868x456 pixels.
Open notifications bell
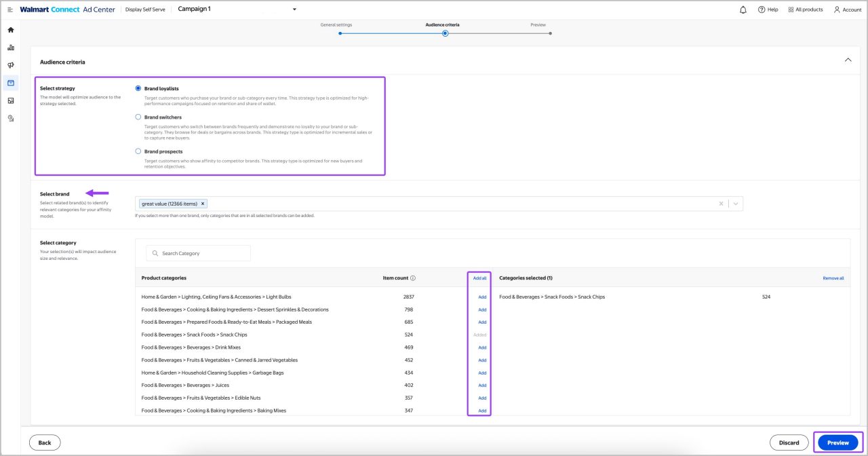(743, 9)
